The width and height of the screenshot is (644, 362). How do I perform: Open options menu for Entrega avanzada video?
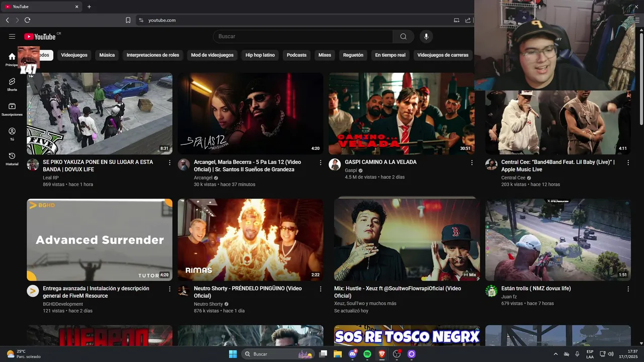pyautogui.click(x=170, y=289)
